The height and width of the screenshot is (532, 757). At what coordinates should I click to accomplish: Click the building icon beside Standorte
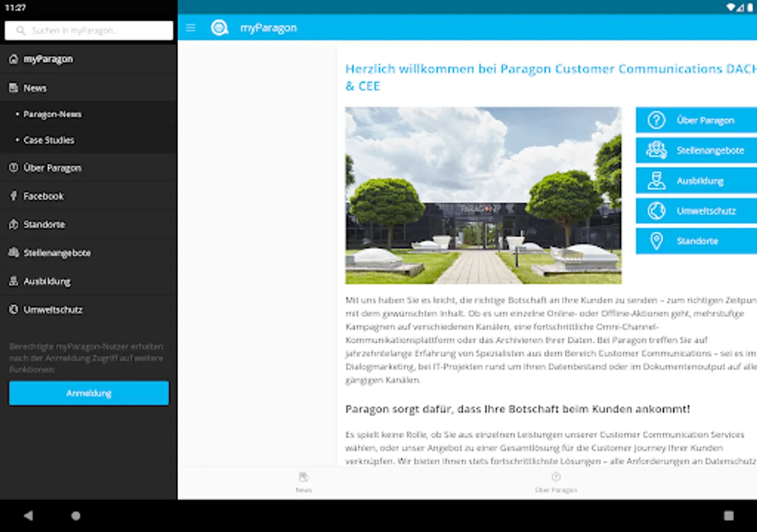pyautogui.click(x=14, y=225)
